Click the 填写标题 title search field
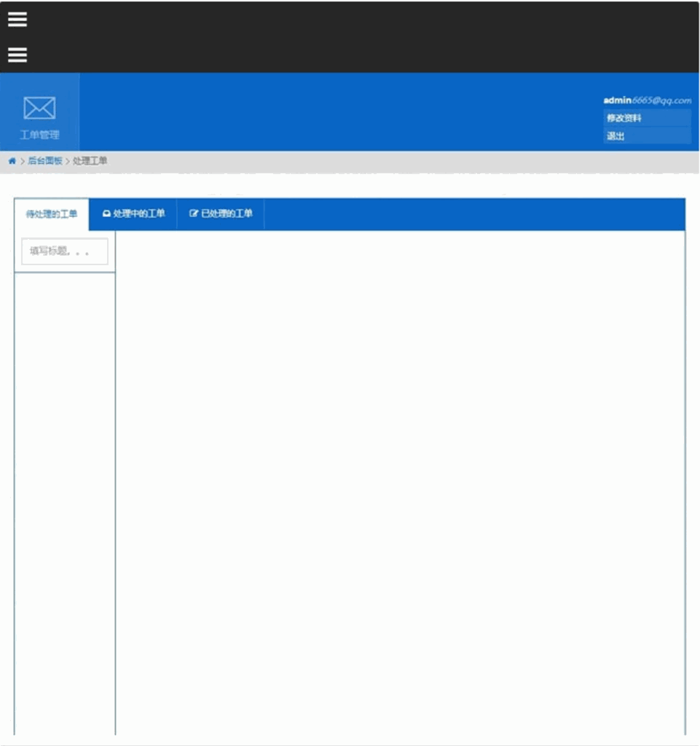The image size is (700, 746). click(64, 251)
